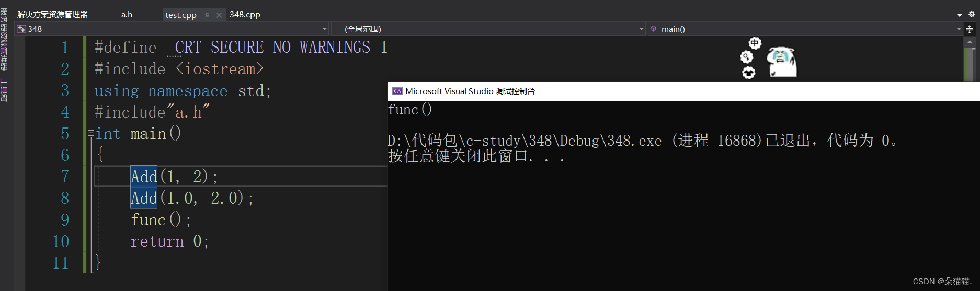Click "a.h" include on line 4
The image size is (980, 291).
[188, 112]
